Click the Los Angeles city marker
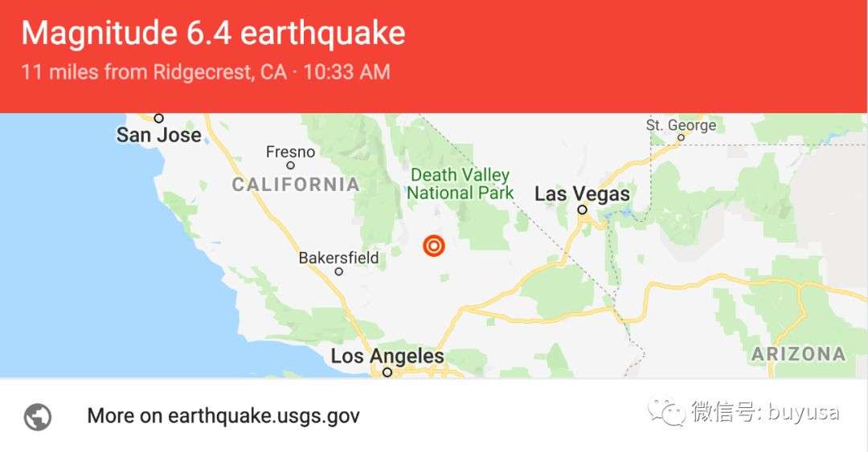The image size is (868, 452). pos(387,373)
